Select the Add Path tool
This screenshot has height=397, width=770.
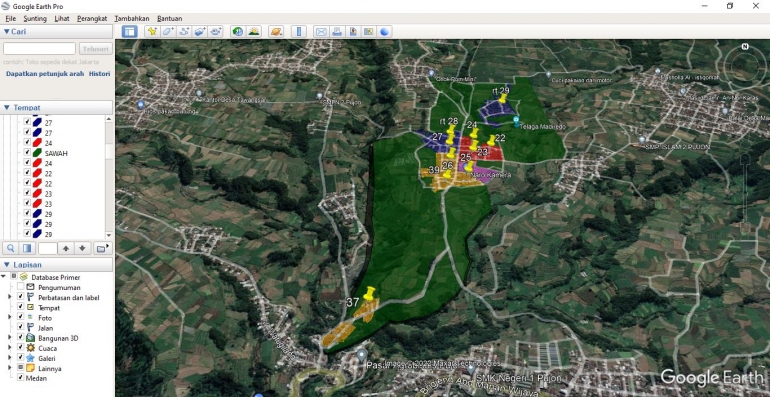[x=184, y=32]
